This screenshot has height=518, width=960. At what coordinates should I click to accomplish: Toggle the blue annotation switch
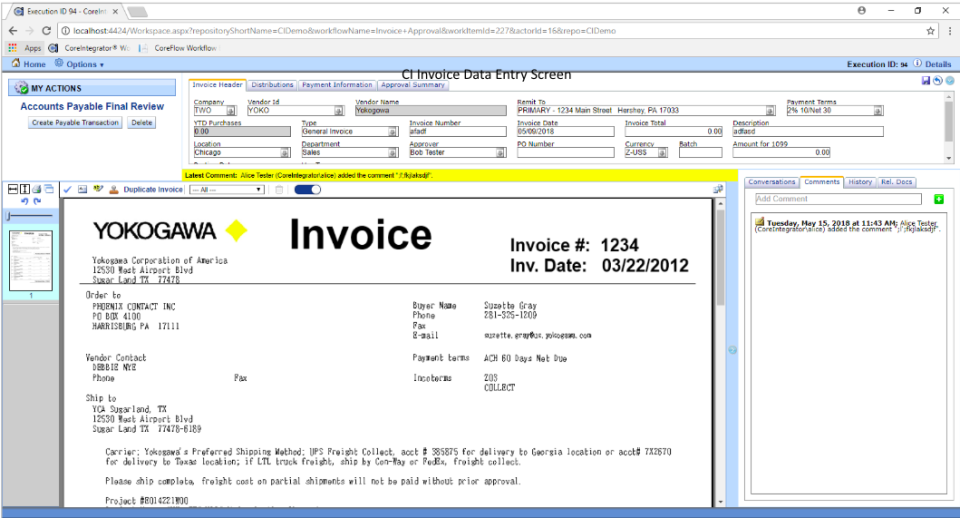coord(307,190)
